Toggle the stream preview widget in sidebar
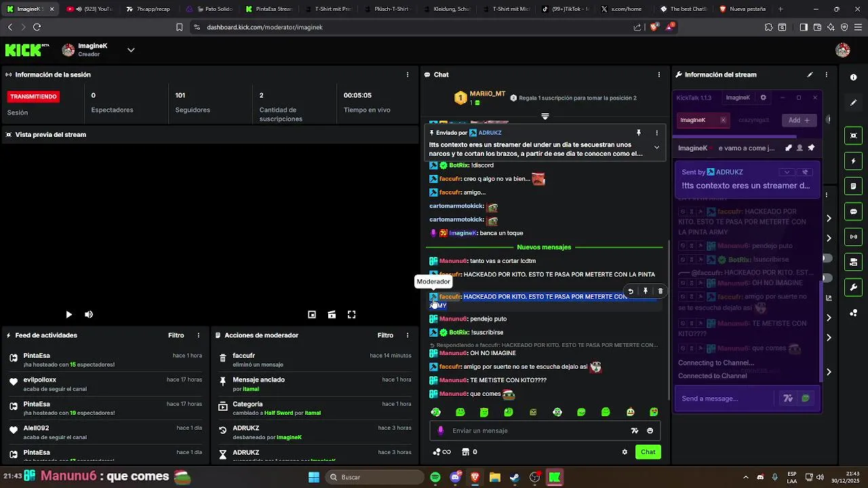The width and height of the screenshot is (868, 488). coord(853,136)
